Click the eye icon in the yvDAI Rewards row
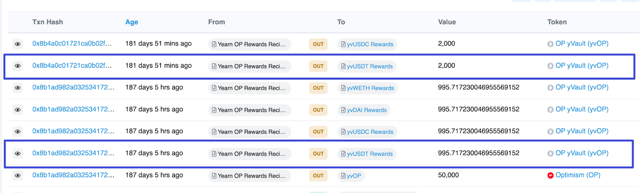 pos(18,110)
